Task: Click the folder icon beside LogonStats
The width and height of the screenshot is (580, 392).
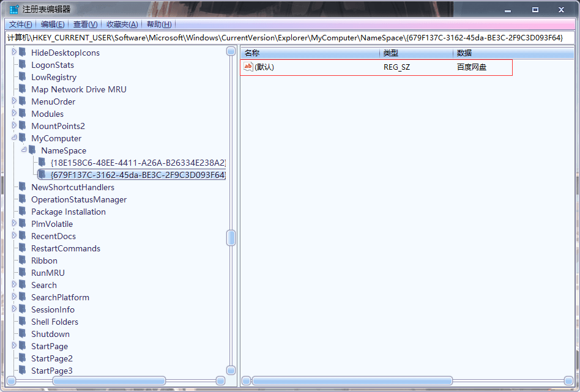Action: [23, 64]
